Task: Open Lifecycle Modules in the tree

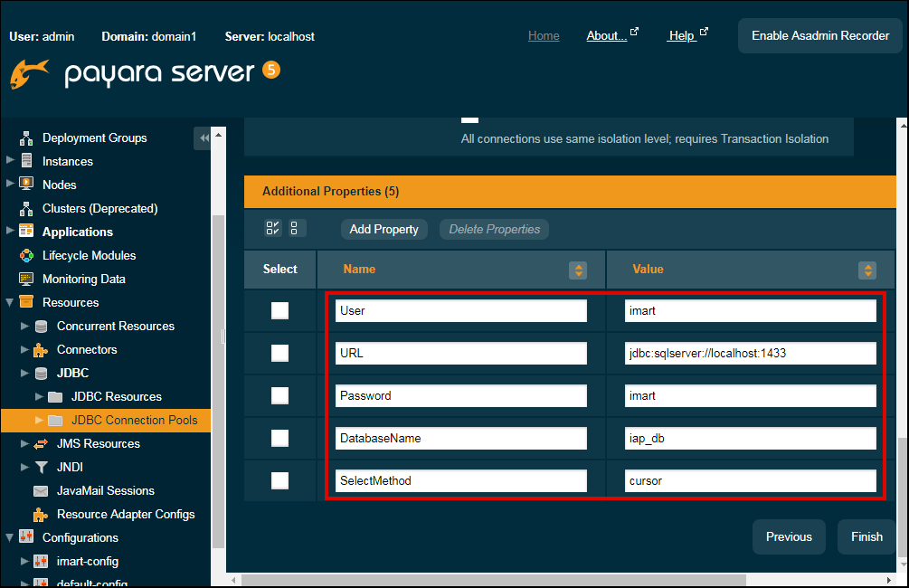Action: (x=90, y=256)
